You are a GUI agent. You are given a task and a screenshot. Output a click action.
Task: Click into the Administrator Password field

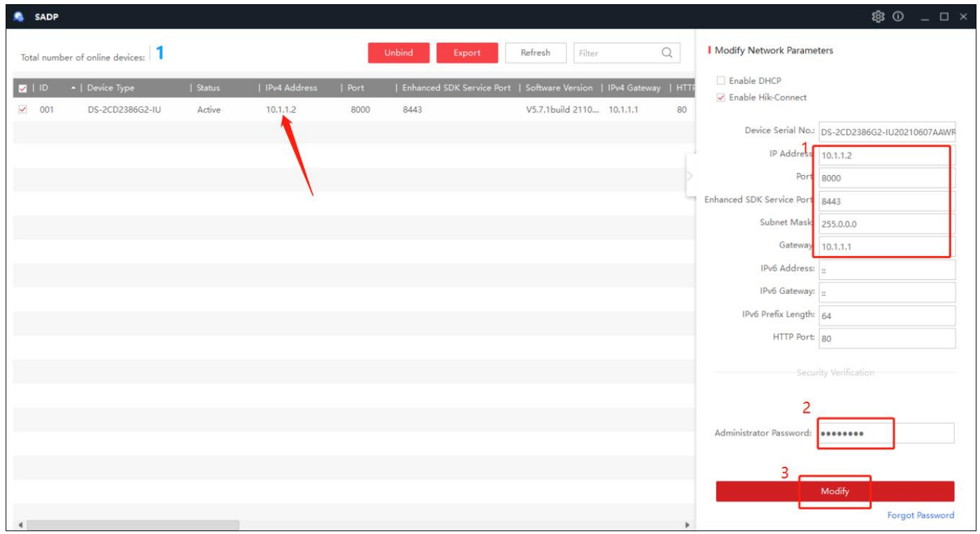pyautogui.click(x=885, y=433)
